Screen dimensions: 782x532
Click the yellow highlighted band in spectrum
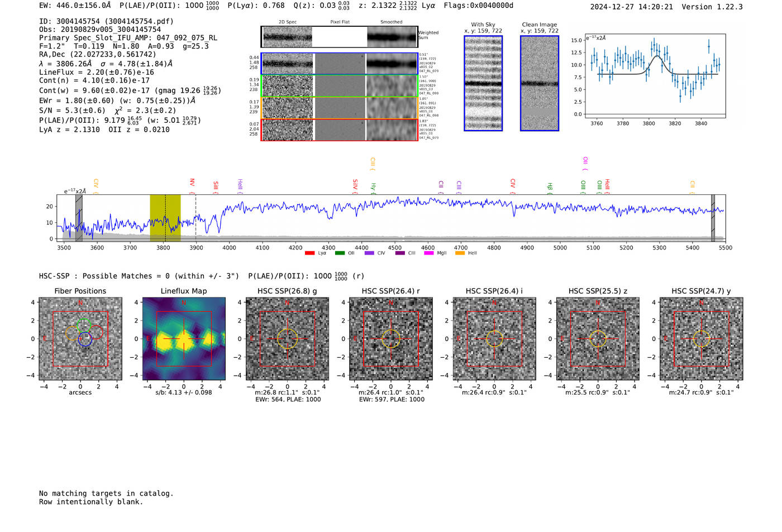[x=165, y=218]
